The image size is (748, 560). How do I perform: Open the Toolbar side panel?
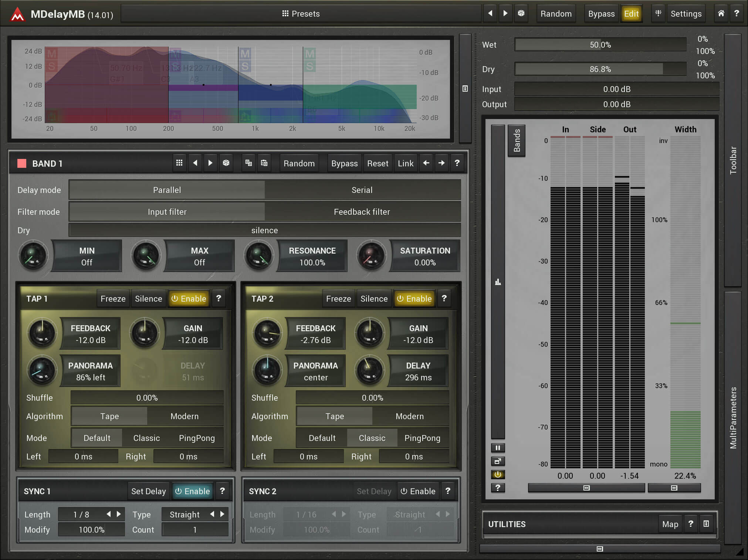click(x=733, y=160)
